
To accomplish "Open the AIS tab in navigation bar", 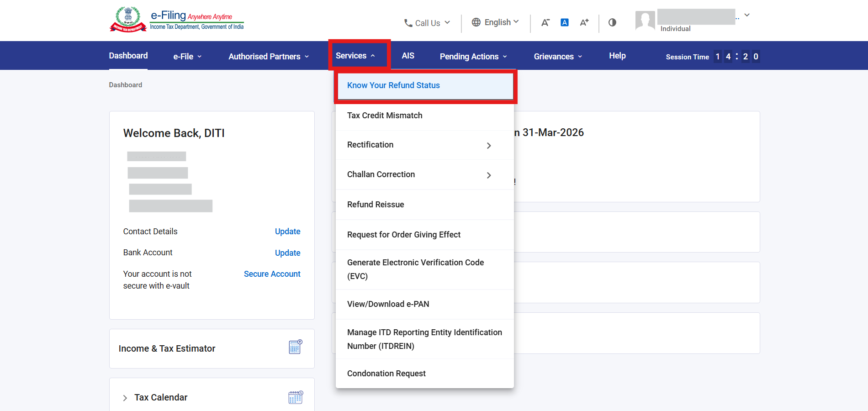I will 408,56.
